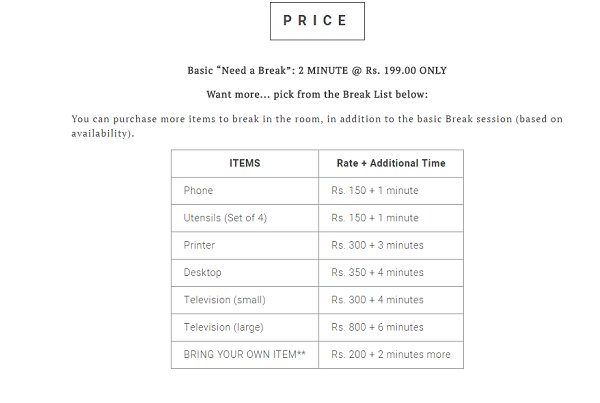This screenshot has height=403, width=600.
Task: Select the Printer row item
Action: 245,245
